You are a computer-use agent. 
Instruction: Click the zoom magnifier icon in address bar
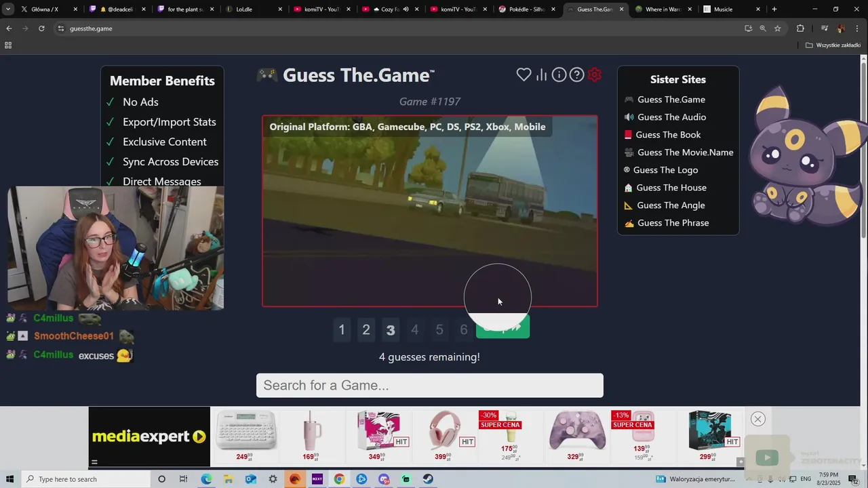pos(763,28)
